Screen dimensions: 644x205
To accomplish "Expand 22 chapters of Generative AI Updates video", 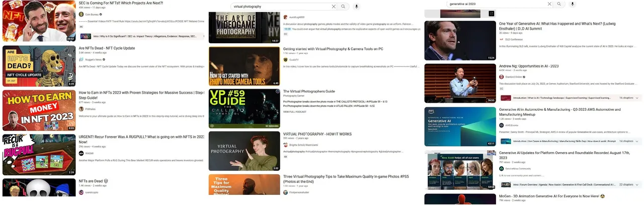I will pyautogui.click(x=637, y=185).
